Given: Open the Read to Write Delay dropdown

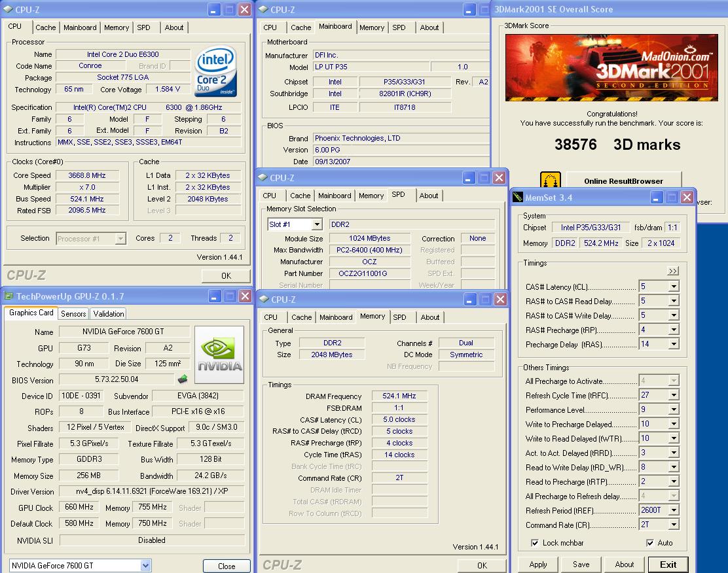Looking at the screenshot, I should point(674,467).
